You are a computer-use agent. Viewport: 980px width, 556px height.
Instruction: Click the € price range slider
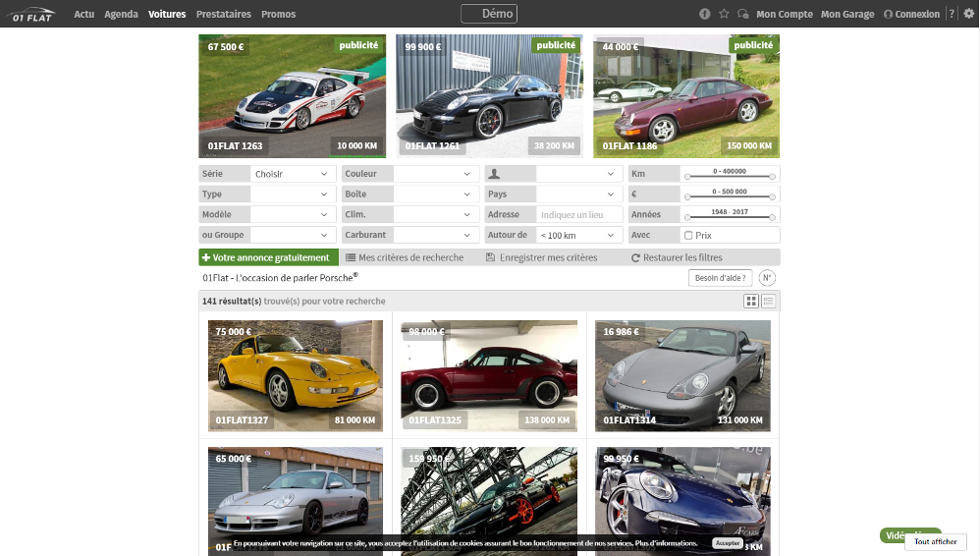(730, 197)
